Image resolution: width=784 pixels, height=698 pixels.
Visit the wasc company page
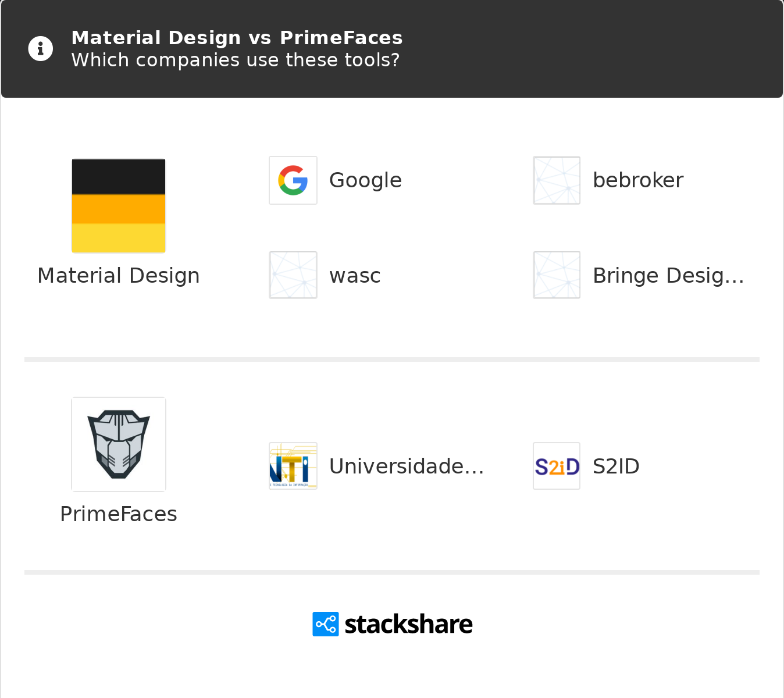355,276
